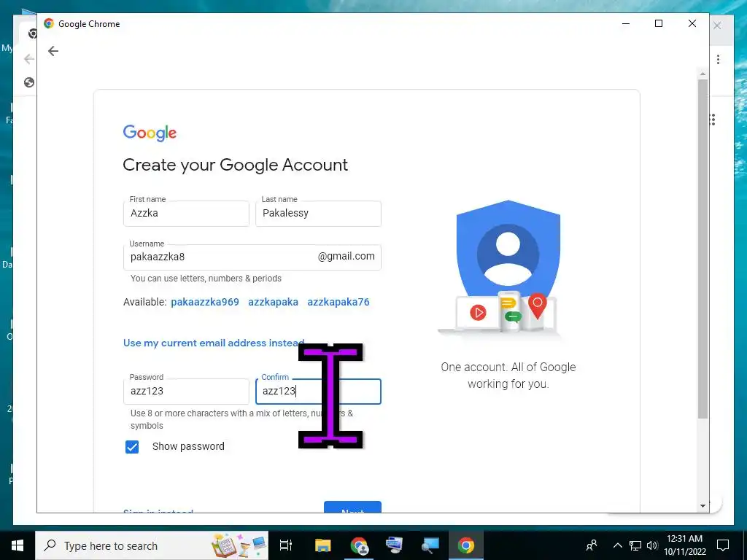
Task: Click the computer monitor app icon on the taskbar
Action: click(394, 545)
